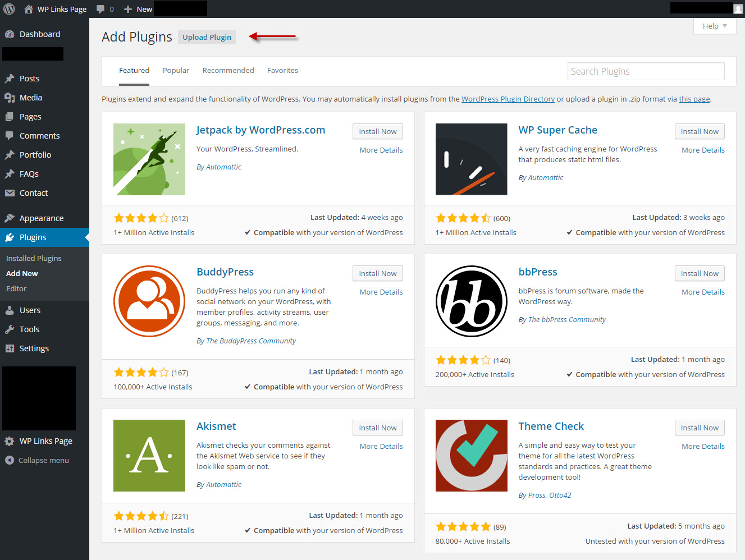
Task: View More Details for BuddyPress
Action: coord(381,292)
